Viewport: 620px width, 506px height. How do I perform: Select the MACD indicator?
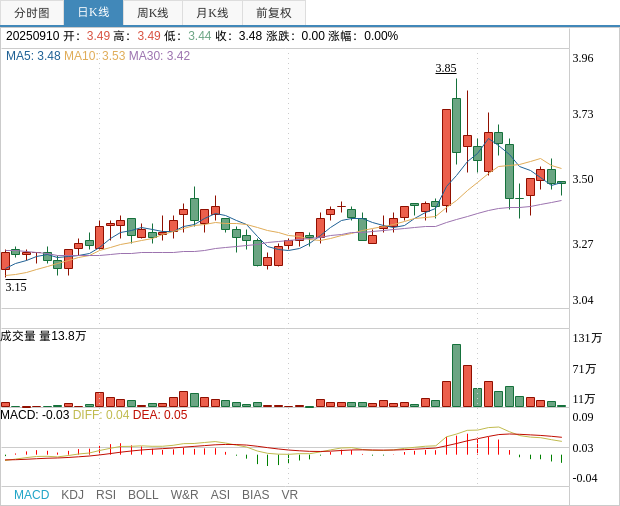pyautogui.click(x=32, y=495)
